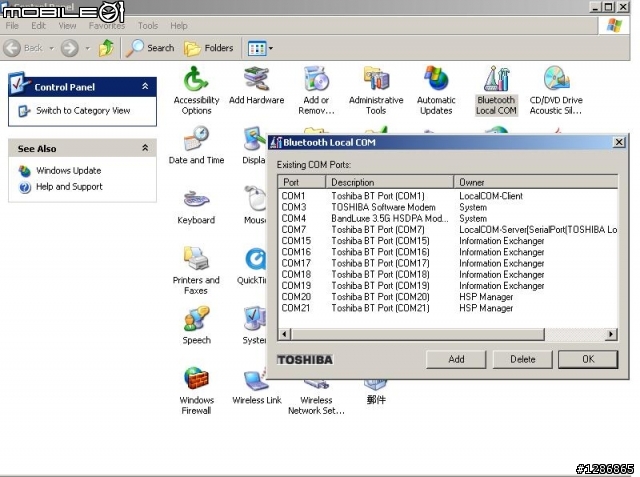Open Accessibility Options icon
This screenshot has height=477, width=640.
tap(196, 91)
